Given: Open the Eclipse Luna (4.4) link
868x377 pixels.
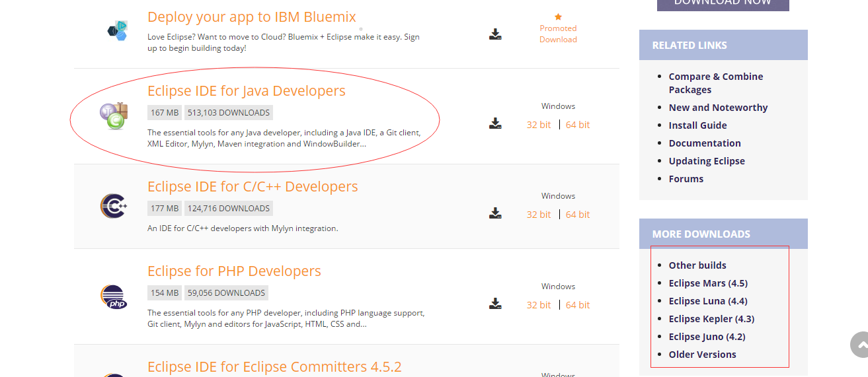Looking at the screenshot, I should coord(708,301).
